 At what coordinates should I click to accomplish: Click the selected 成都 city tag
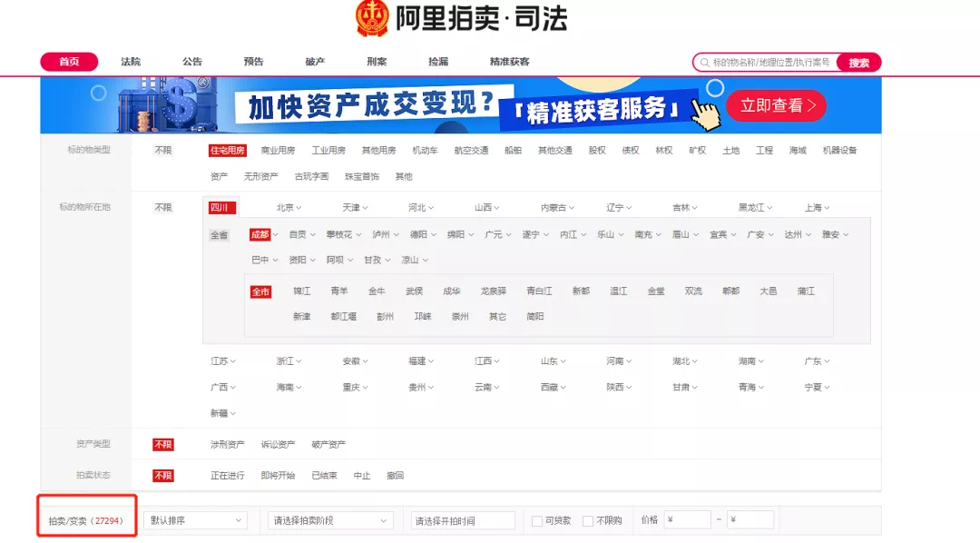tap(260, 234)
